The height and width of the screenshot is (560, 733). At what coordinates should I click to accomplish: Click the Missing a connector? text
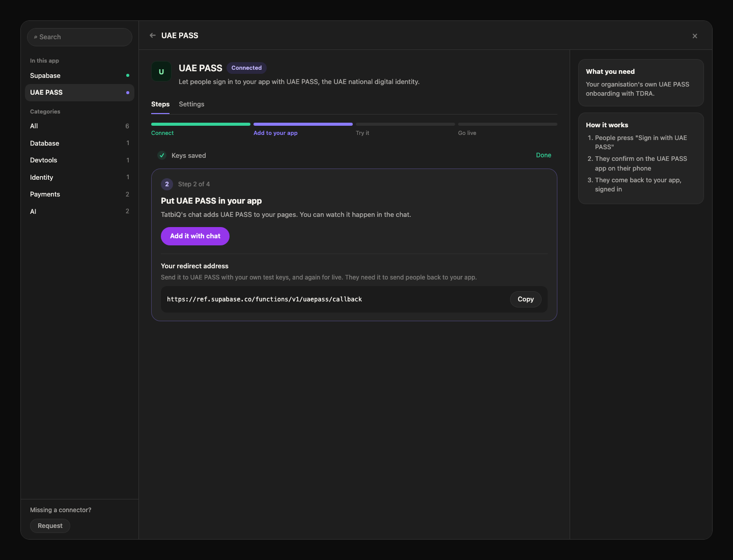61,510
